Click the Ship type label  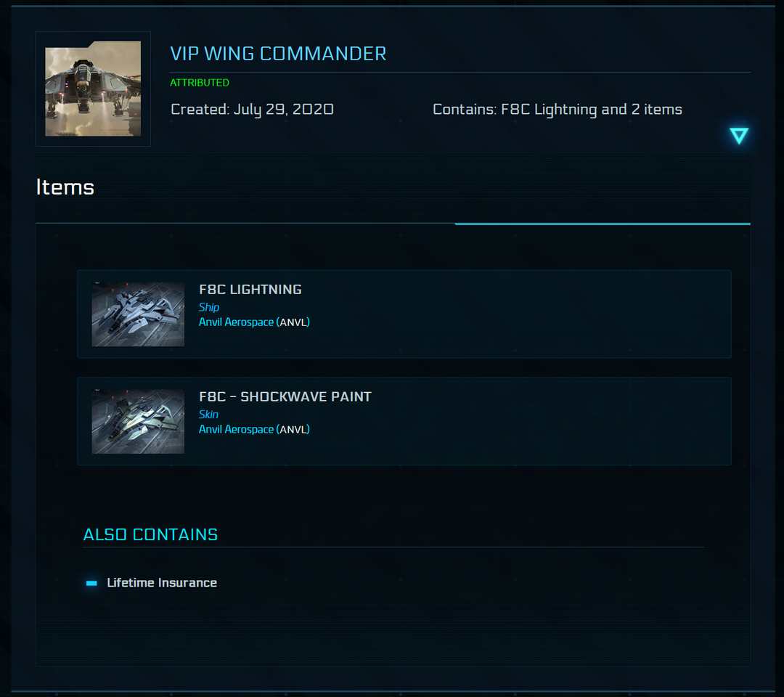[x=209, y=307]
